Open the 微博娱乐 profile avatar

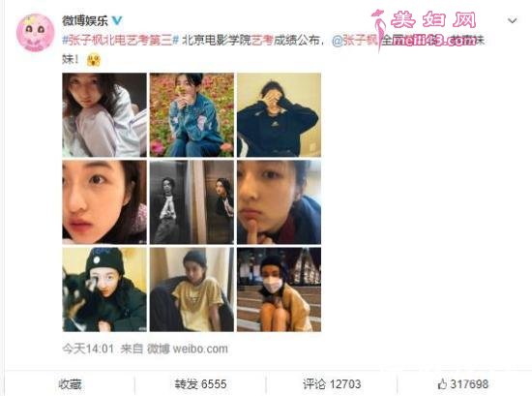[35, 33]
